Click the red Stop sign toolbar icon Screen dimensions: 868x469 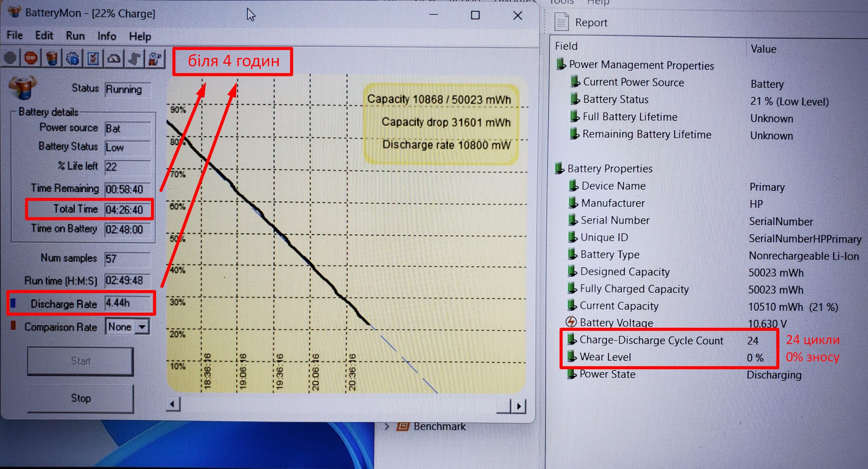(31, 58)
